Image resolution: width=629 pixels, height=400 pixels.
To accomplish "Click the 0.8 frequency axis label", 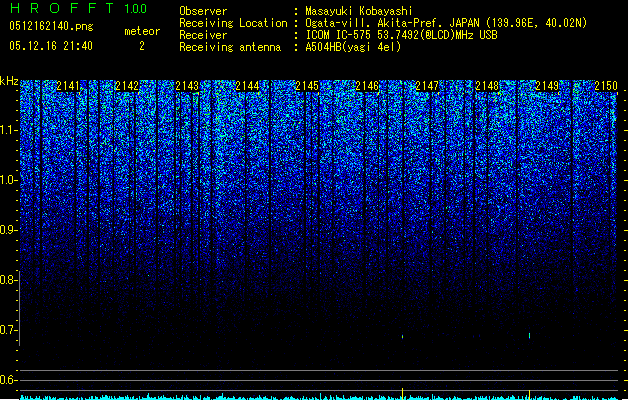I will pos(9,280).
